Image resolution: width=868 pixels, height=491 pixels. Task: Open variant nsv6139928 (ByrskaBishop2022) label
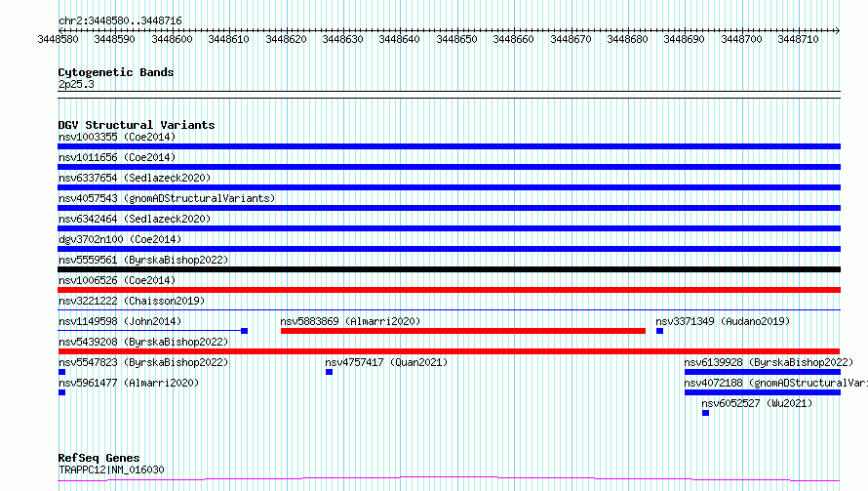[769, 362]
